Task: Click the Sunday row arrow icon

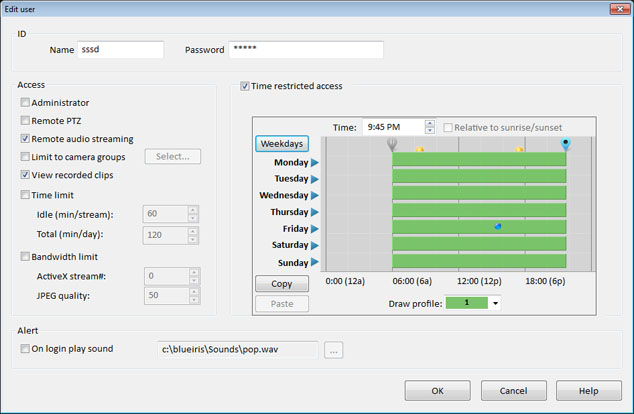Action: coord(314,263)
